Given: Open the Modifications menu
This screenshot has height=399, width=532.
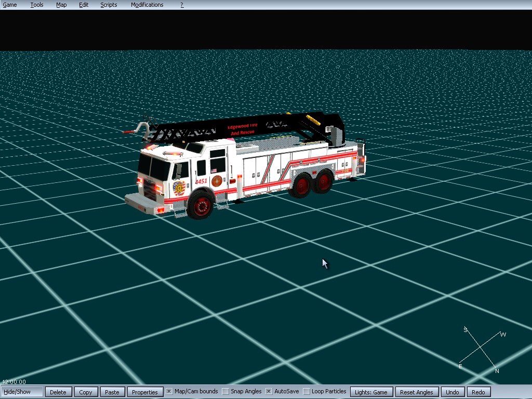Looking at the screenshot, I should tap(147, 5).
